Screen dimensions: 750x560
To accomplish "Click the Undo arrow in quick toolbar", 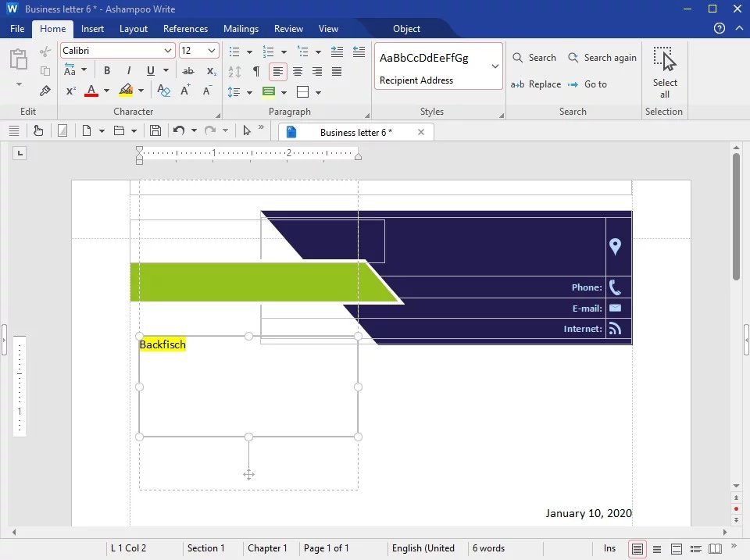I will (179, 131).
